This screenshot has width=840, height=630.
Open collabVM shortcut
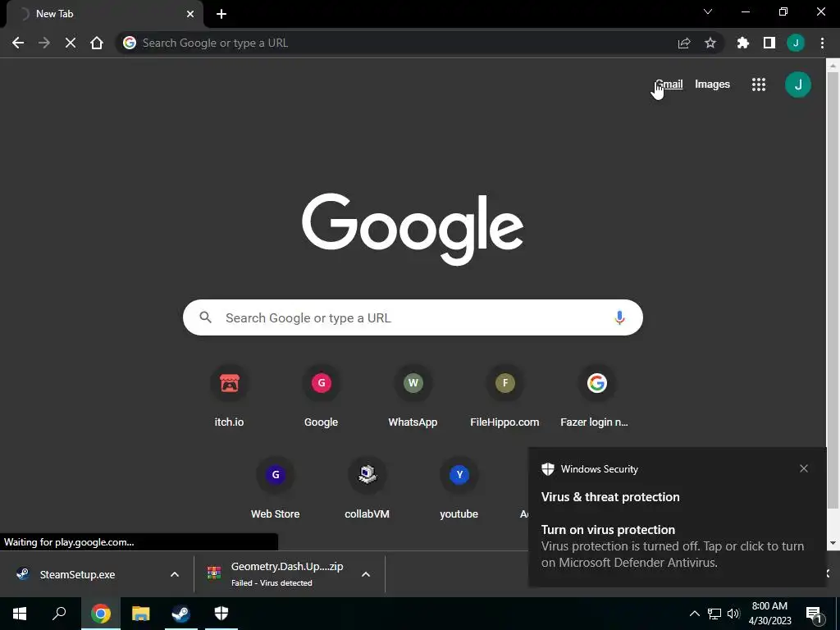click(x=367, y=487)
